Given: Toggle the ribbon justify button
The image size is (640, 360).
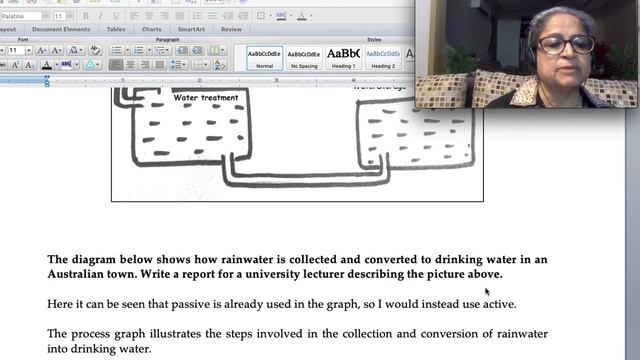Looking at the screenshot, I should click(160, 64).
